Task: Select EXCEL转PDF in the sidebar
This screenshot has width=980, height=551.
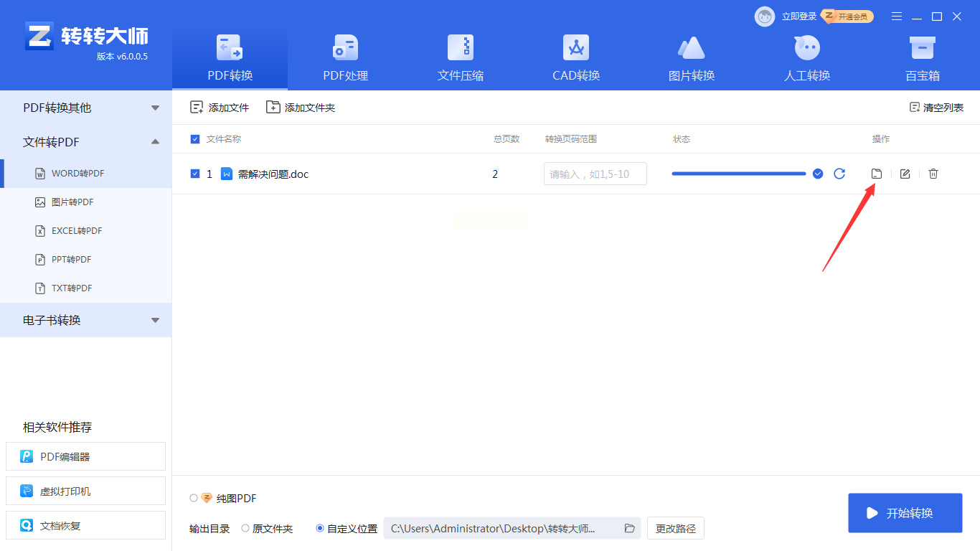Action: click(86, 231)
